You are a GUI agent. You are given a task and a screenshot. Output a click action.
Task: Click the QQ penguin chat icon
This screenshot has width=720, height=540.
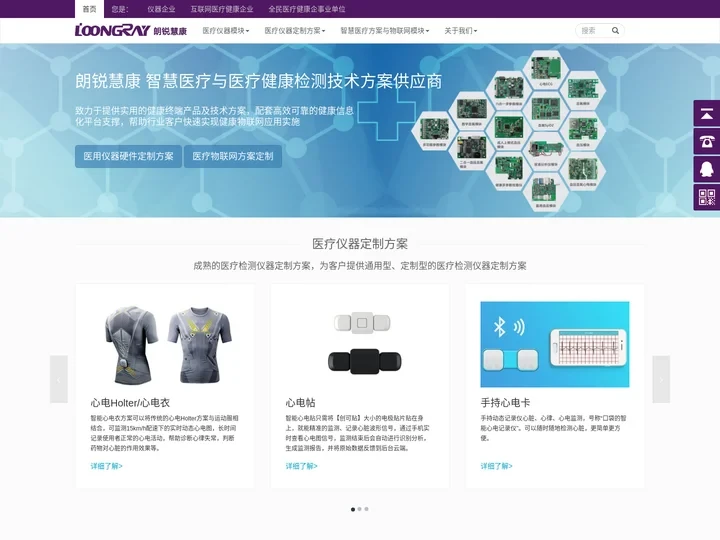click(707, 169)
